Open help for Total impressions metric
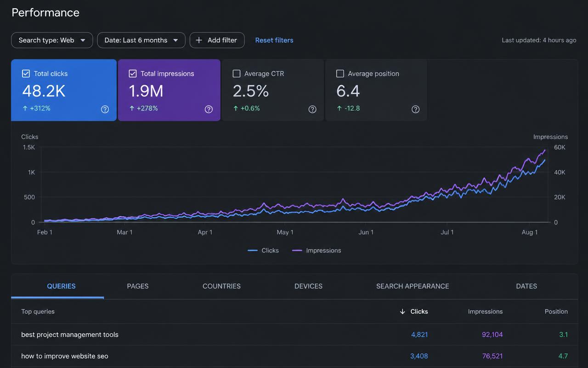Screen dimensions: 588x368 click(x=209, y=109)
